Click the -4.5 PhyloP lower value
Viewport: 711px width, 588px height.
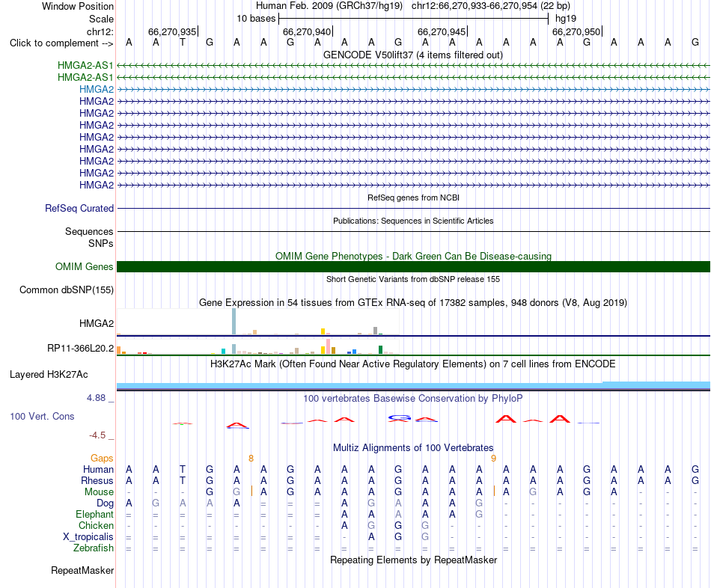coord(97,435)
